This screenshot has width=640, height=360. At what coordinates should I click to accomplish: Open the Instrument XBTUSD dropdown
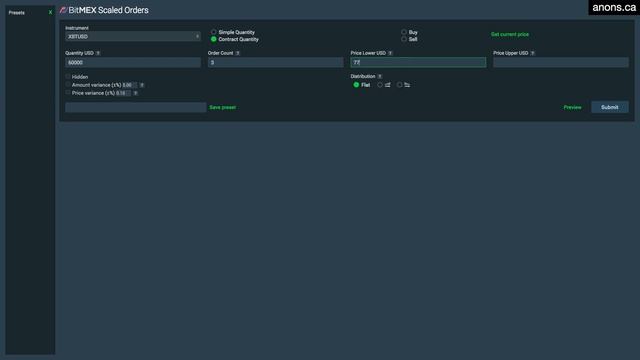133,36
